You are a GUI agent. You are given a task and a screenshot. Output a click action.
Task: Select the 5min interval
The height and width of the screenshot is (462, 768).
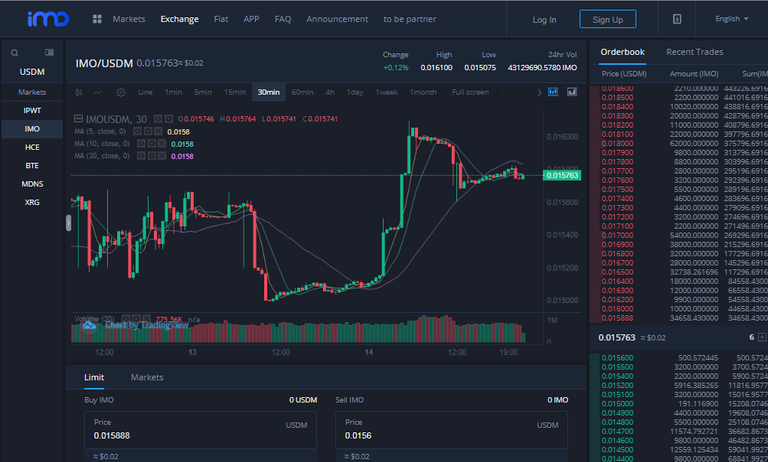coord(203,92)
